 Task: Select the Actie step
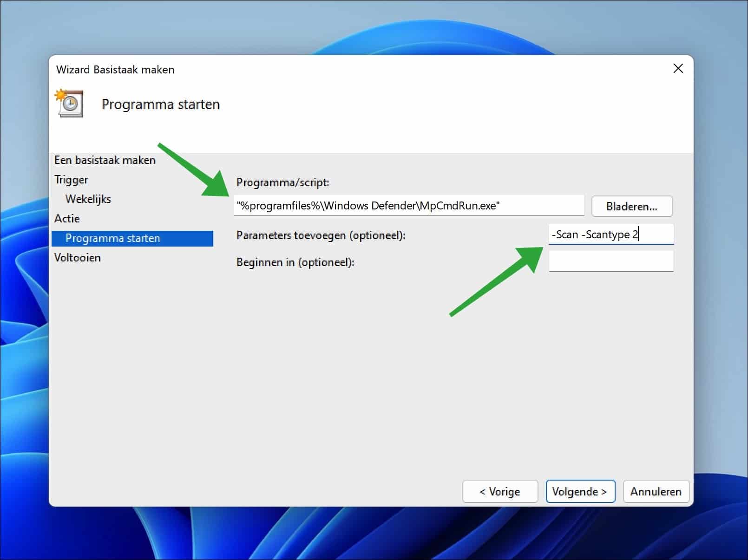67,218
